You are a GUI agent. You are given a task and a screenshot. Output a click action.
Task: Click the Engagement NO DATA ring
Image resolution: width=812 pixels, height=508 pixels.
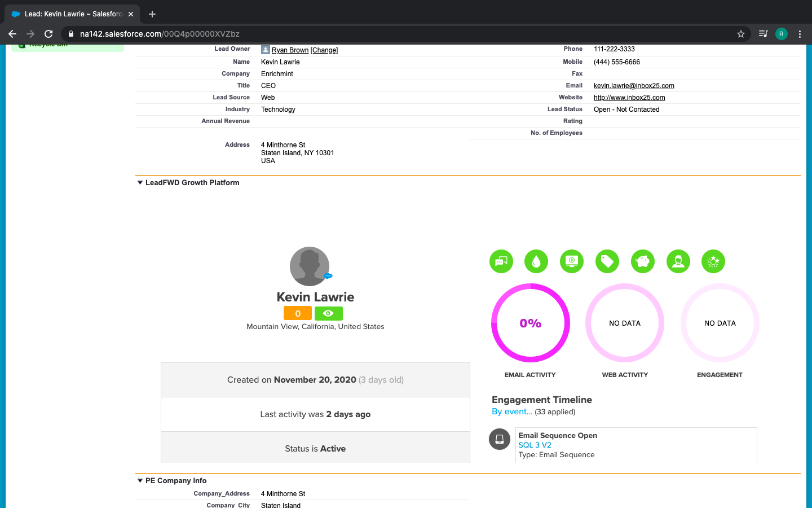click(x=720, y=323)
